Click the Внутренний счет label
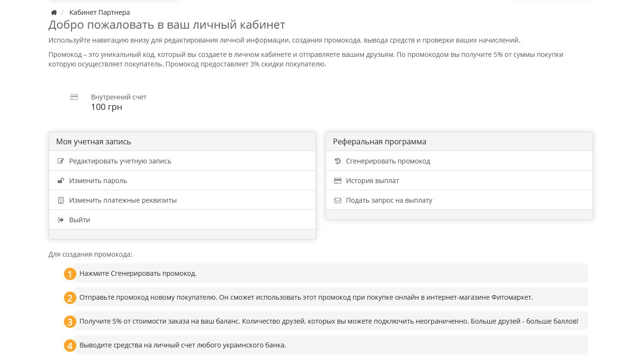Screen dimensions: 644x358 click(x=118, y=97)
